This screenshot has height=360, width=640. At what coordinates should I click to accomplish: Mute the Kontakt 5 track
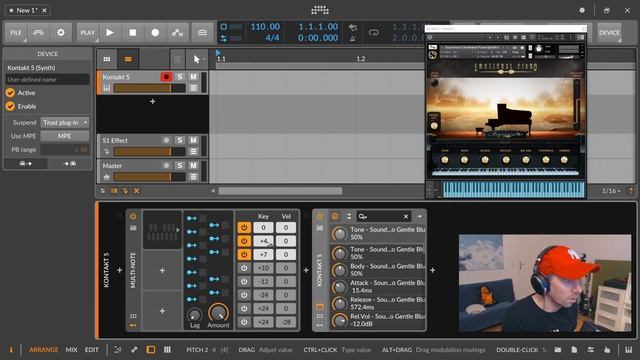pos(193,77)
